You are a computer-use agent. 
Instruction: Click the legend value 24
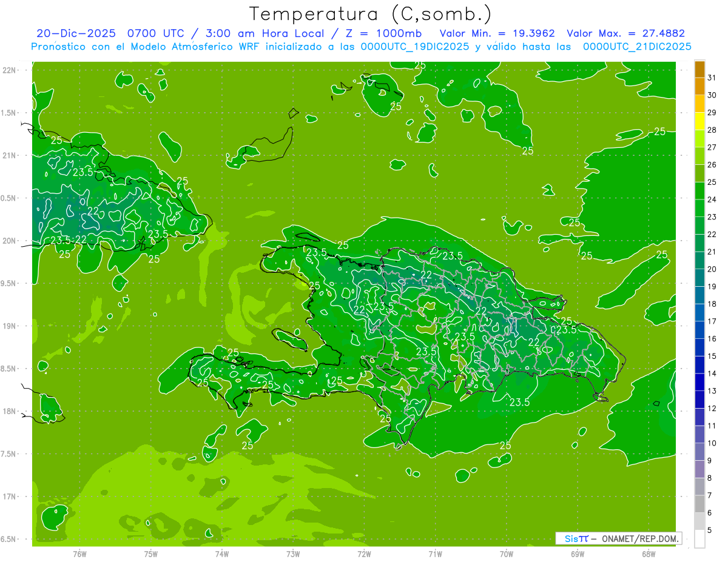tap(712, 199)
